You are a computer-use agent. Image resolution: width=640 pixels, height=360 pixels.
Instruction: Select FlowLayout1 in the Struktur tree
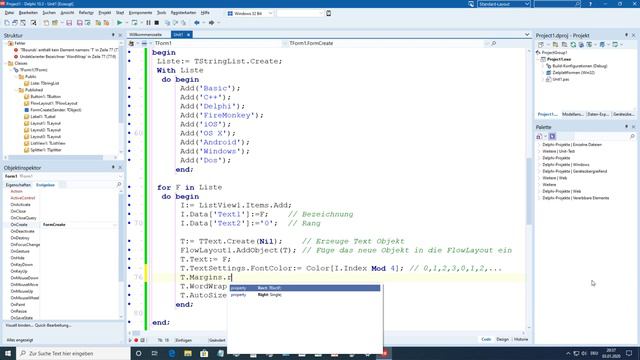(53, 103)
